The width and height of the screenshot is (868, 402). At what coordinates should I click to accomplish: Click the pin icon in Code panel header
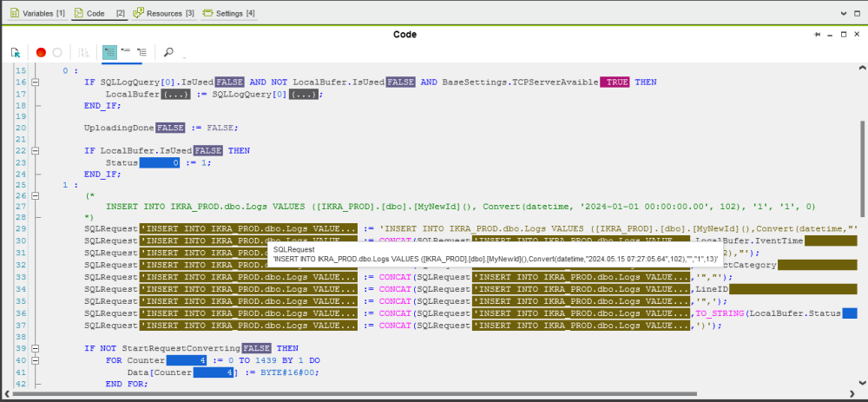click(x=819, y=34)
